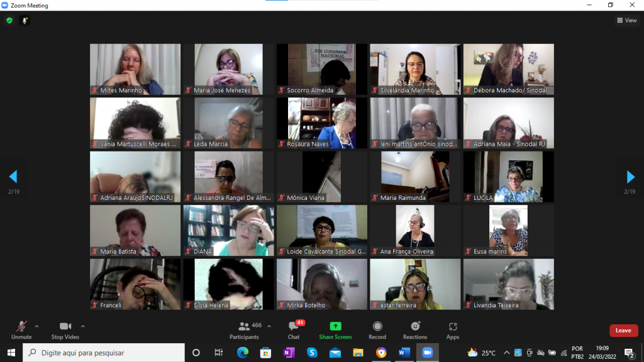
Task: Go to next gallery page with right arrow
Action: point(630,177)
